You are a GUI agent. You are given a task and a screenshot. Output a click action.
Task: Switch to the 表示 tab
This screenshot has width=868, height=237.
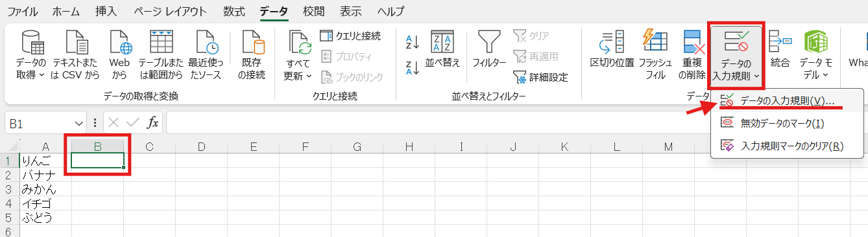[351, 11]
